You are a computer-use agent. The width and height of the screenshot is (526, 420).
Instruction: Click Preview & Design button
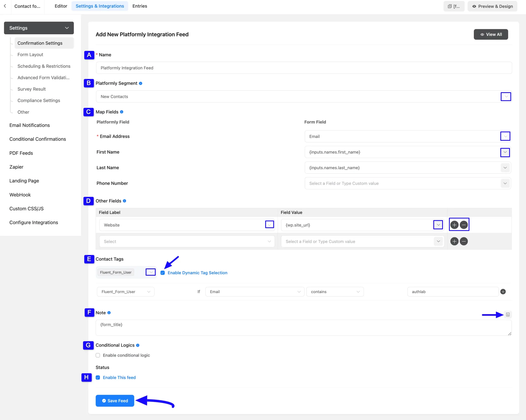tap(492, 6)
